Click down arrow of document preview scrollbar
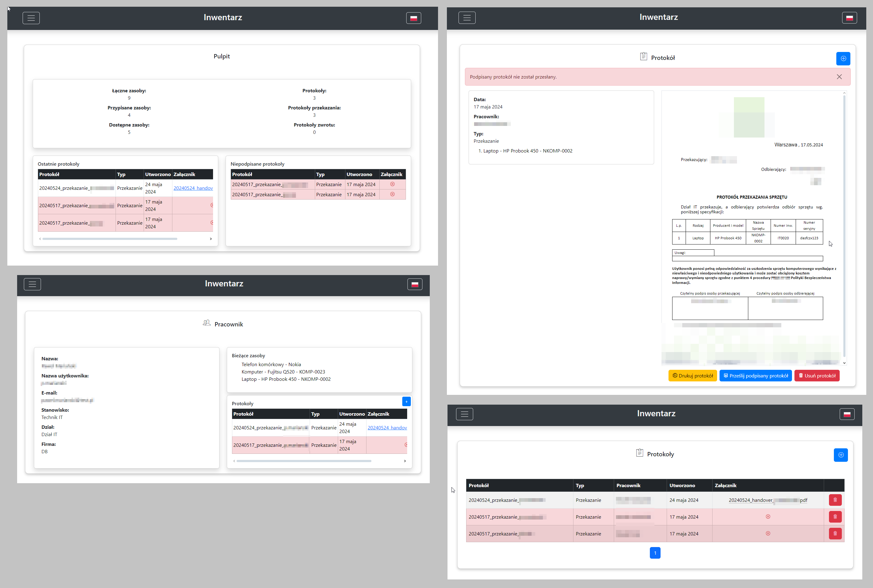Screen dimensions: 873x588 (x=845, y=363)
